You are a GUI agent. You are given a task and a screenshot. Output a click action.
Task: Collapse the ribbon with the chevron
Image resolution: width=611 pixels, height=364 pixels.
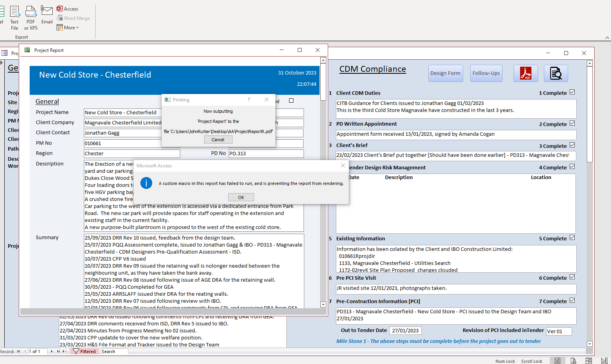click(607, 37)
